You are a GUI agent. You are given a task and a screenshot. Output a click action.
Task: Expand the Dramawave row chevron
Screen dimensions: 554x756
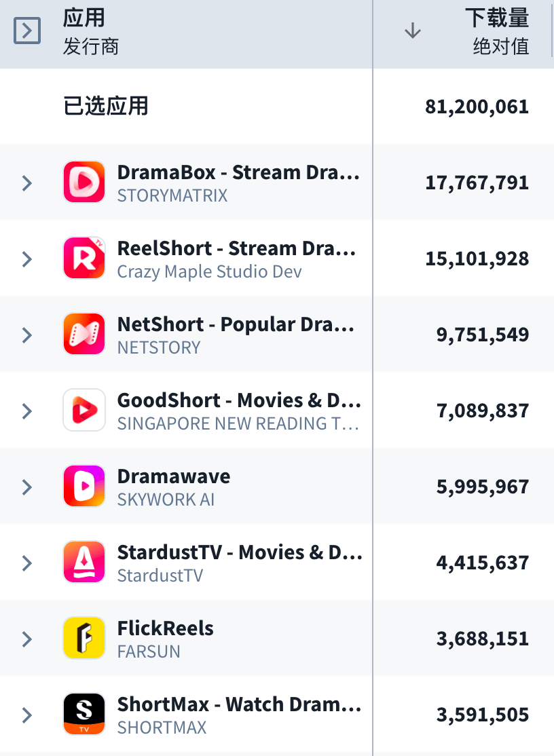click(27, 487)
